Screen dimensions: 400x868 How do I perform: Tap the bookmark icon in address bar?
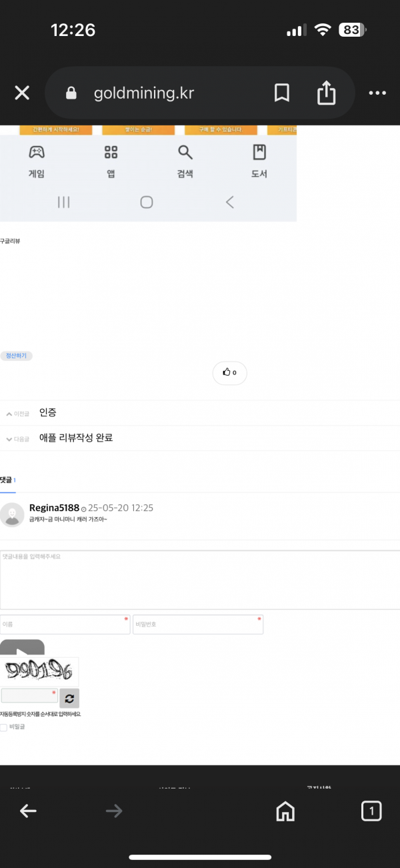coord(282,93)
